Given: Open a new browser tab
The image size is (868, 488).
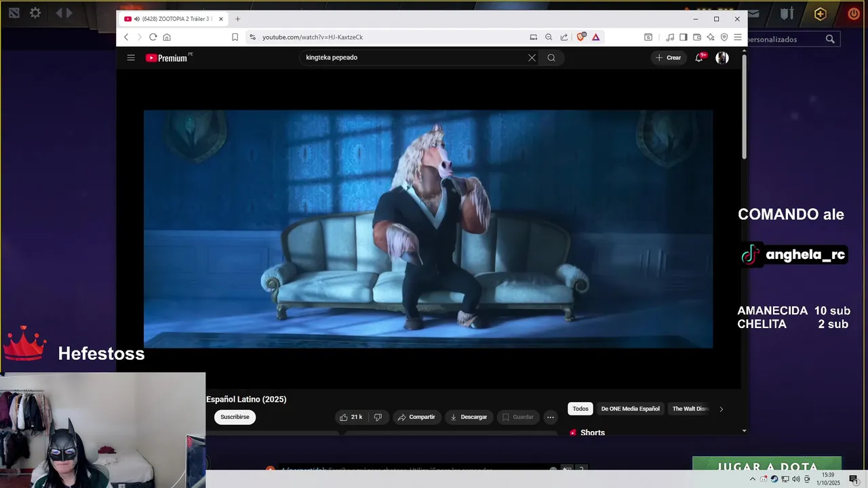Looking at the screenshot, I should pyautogui.click(x=237, y=19).
